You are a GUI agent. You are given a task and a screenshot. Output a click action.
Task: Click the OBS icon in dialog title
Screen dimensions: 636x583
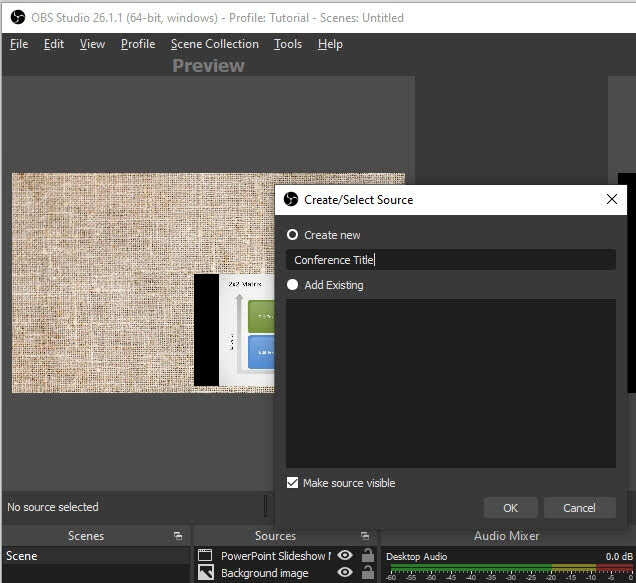[291, 199]
